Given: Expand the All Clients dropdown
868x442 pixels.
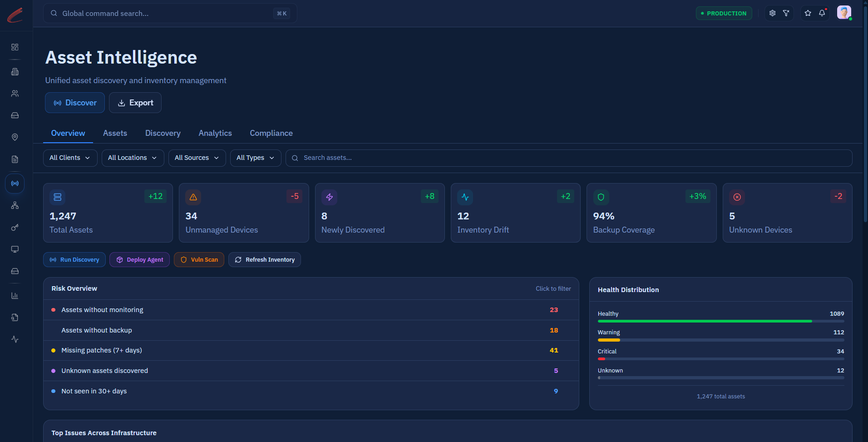Looking at the screenshot, I should (x=70, y=158).
